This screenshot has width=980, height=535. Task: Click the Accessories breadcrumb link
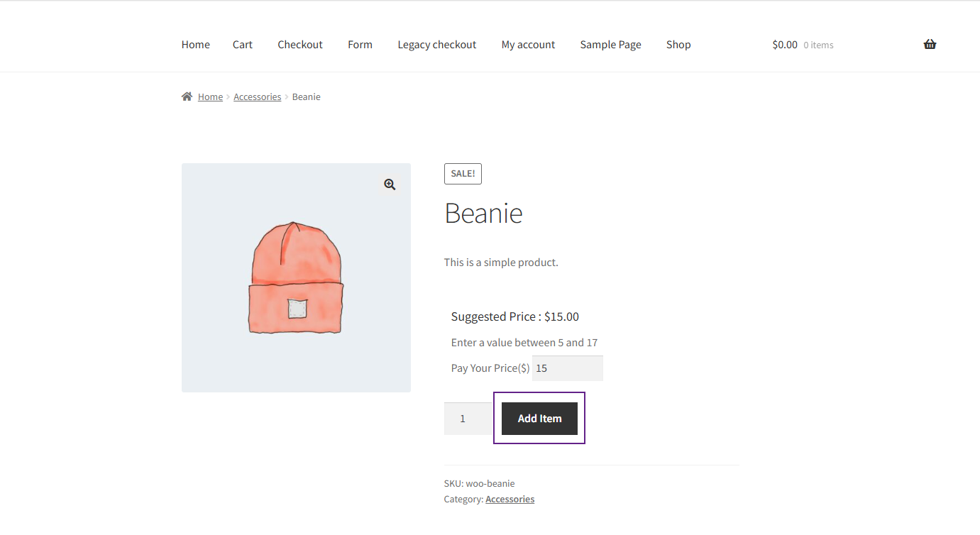[258, 96]
